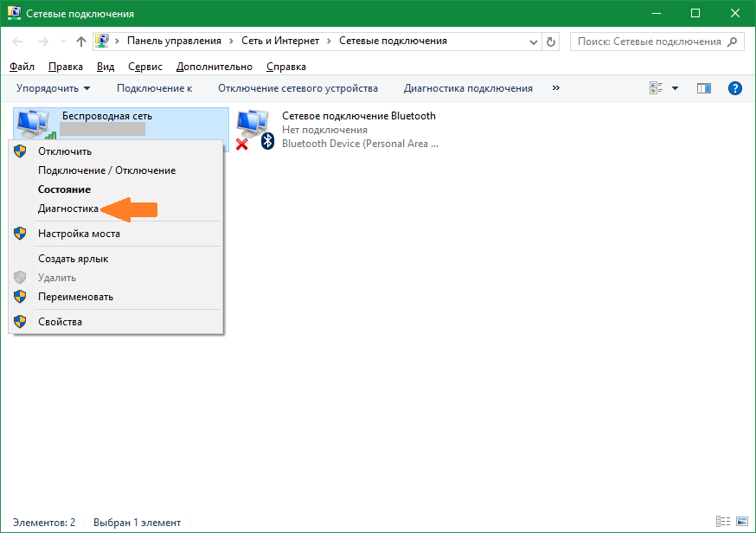Expand the Упорядочить dropdown

(53, 88)
